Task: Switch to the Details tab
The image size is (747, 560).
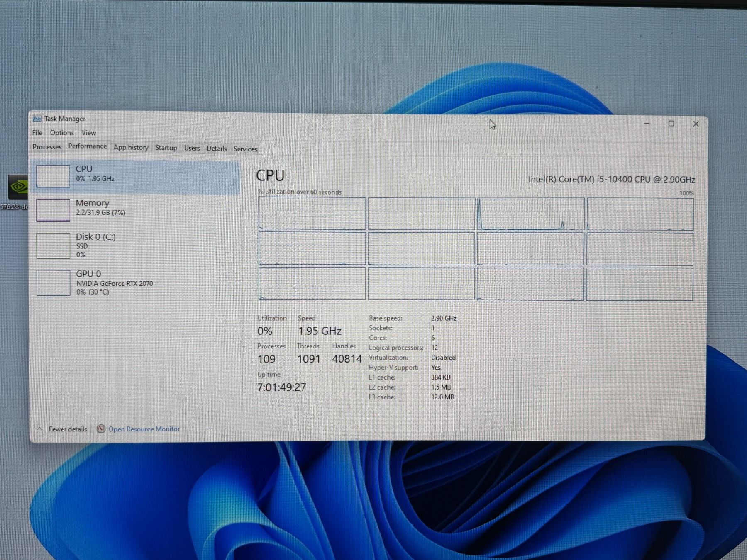Action: (217, 149)
